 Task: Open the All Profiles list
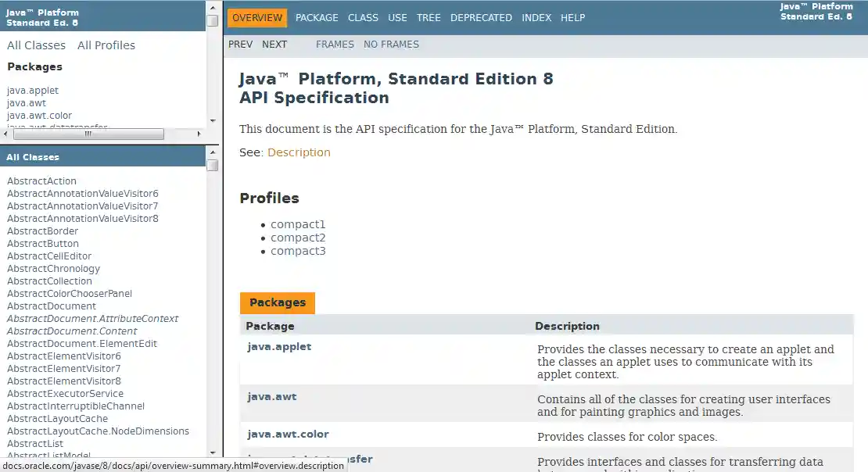click(106, 45)
